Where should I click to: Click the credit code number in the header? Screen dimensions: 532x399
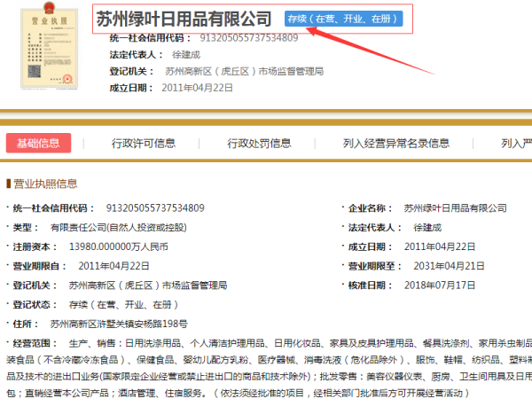tap(249, 38)
